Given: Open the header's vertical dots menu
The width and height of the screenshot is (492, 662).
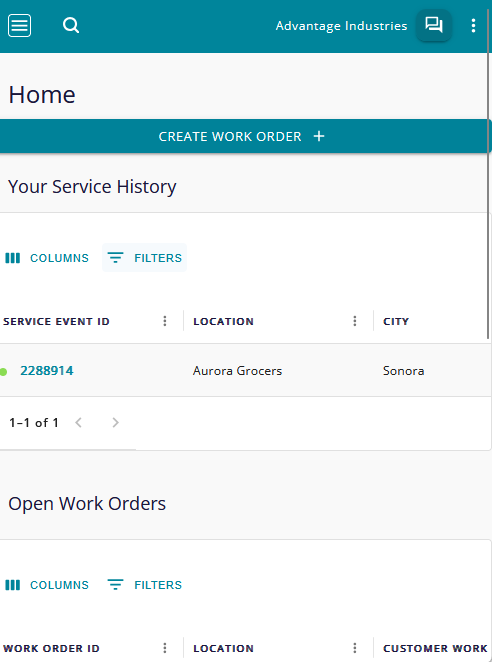Looking at the screenshot, I should coord(473,26).
